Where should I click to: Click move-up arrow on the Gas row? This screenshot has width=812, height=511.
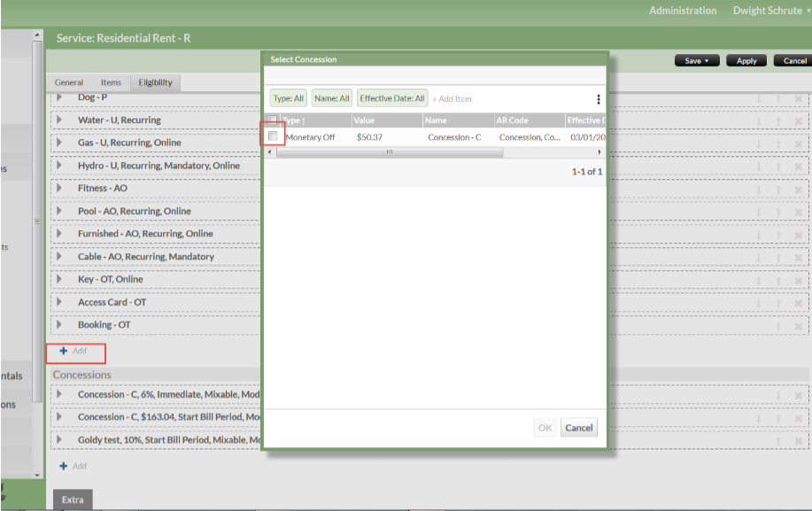(x=778, y=143)
